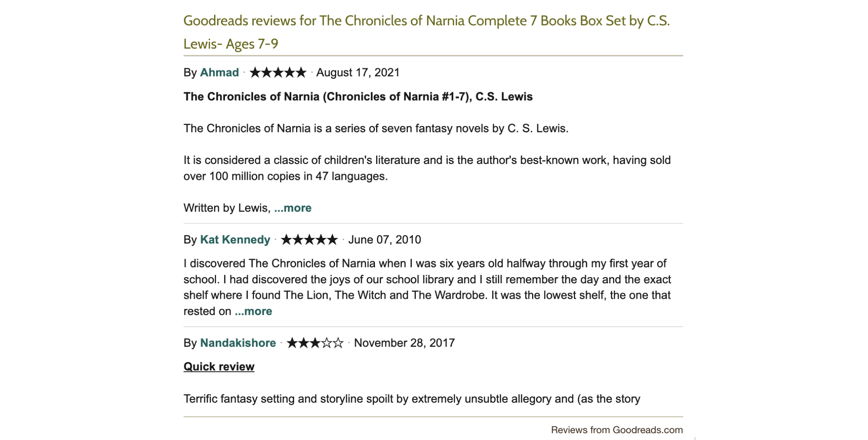The width and height of the screenshot is (868, 440).
Task: Click the last star in Kat Kennedy's rating
Action: pos(332,239)
